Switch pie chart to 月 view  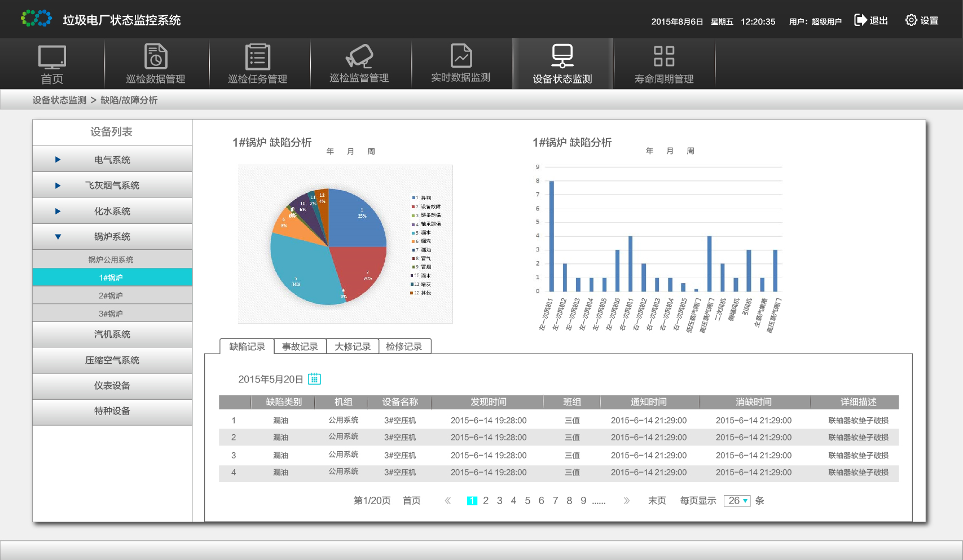pos(350,151)
